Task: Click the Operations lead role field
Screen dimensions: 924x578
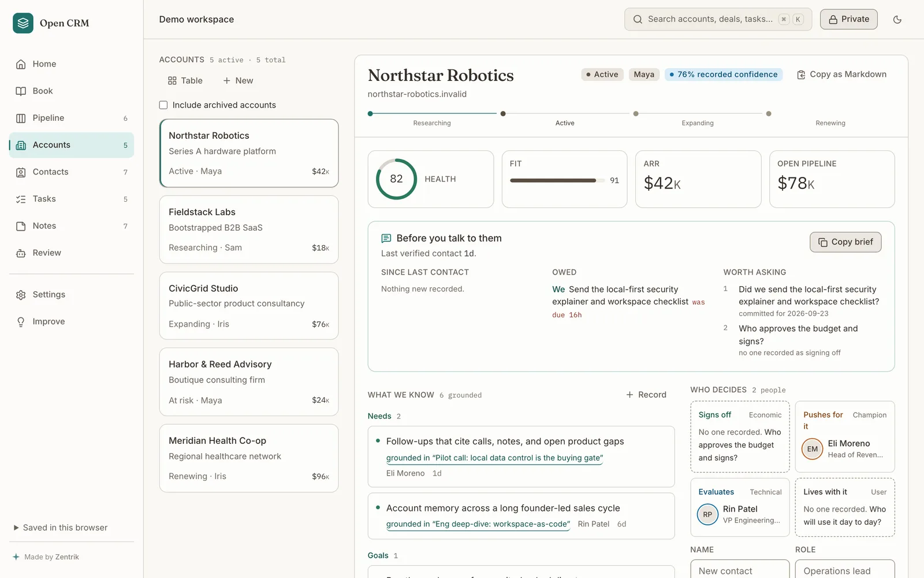Action: point(845,569)
